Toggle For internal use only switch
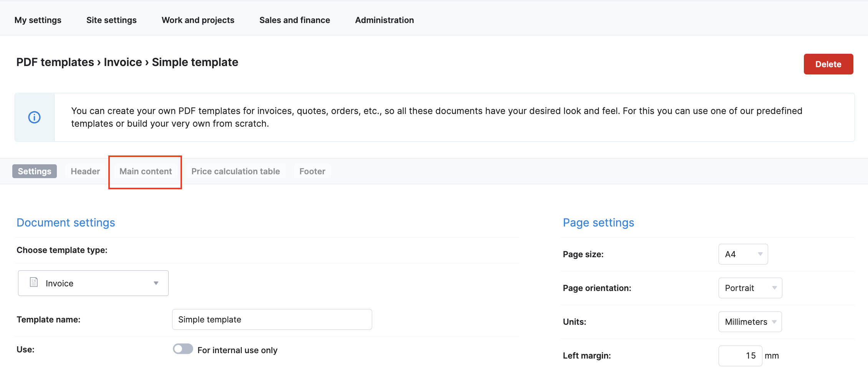 pyautogui.click(x=183, y=349)
